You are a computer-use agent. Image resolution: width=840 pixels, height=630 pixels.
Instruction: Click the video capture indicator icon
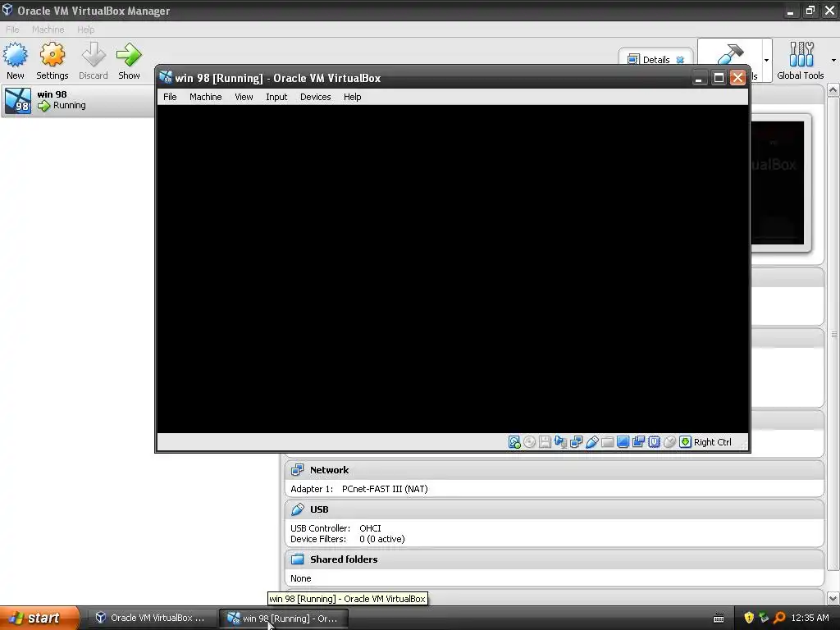click(x=638, y=442)
